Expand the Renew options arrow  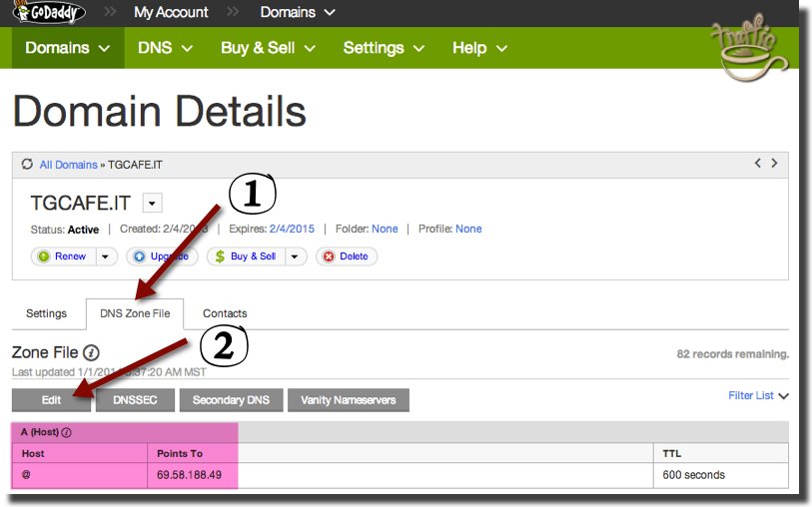point(106,256)
